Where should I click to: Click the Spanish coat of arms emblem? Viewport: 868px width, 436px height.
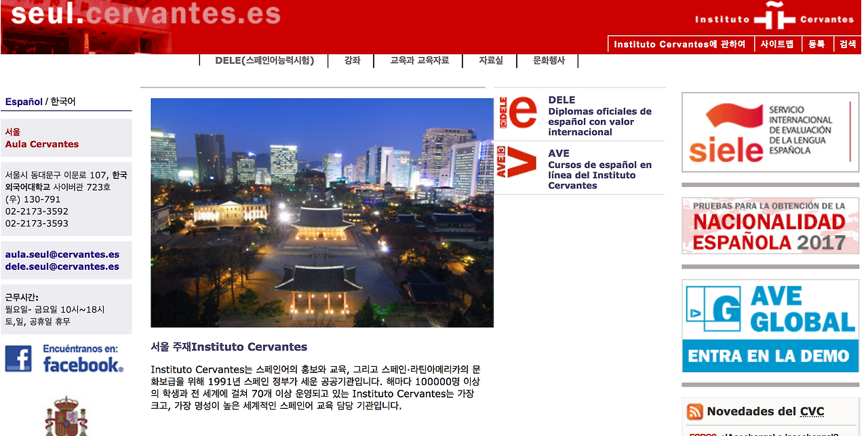click(66, 416)
